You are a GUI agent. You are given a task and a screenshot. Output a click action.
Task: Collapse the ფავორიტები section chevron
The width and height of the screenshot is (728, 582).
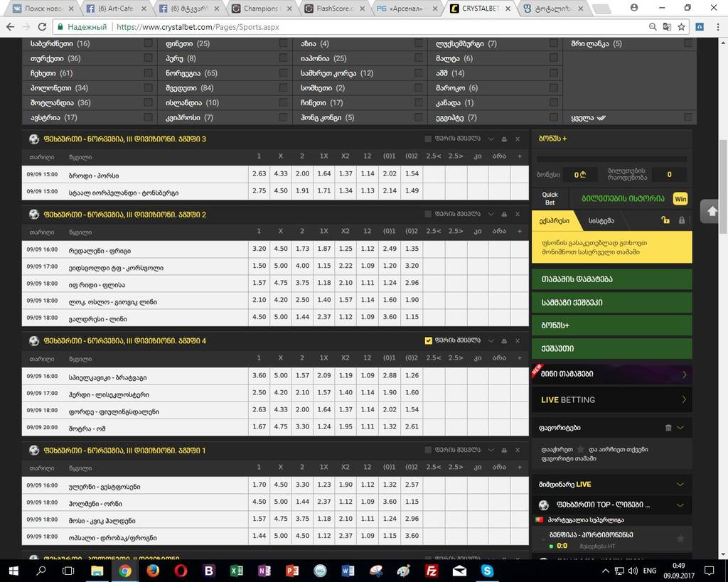[680, 428]
